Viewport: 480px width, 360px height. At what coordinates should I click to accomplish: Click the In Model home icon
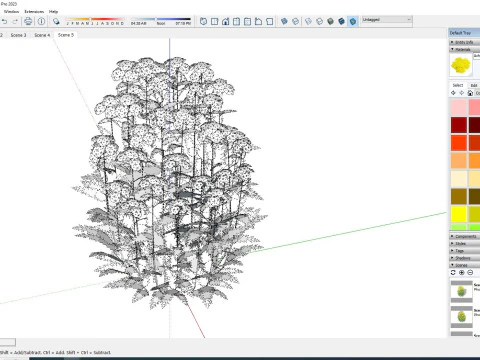(470, 93)
